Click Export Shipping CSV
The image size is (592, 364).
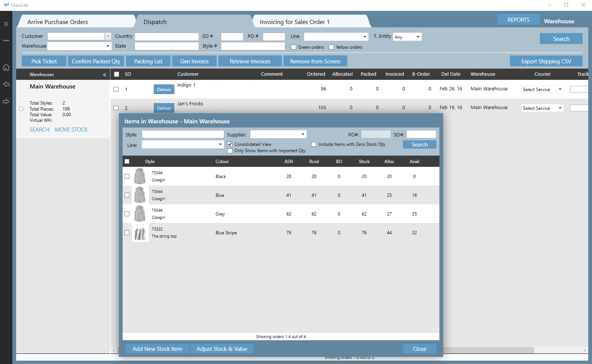pos(546,61)
